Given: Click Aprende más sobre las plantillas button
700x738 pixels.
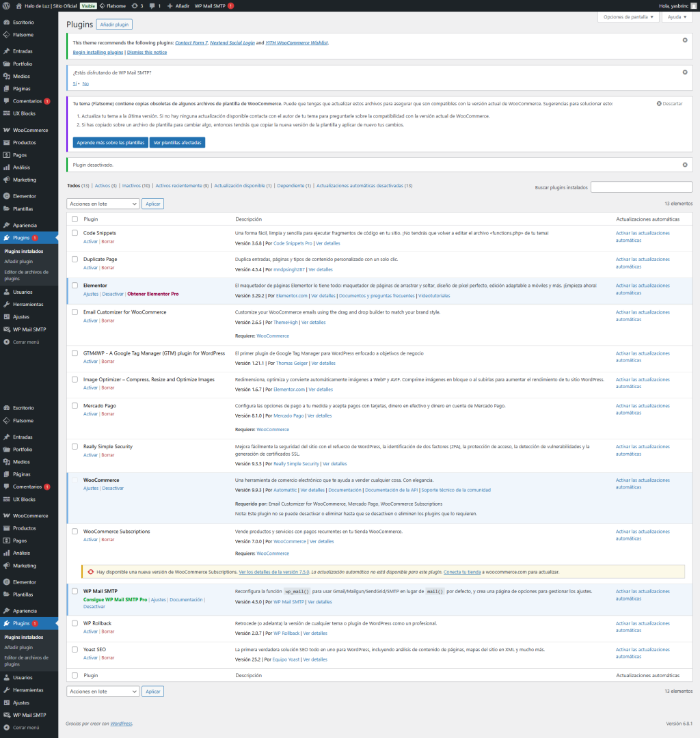Looking at the screenshot, I should point(111,143).
